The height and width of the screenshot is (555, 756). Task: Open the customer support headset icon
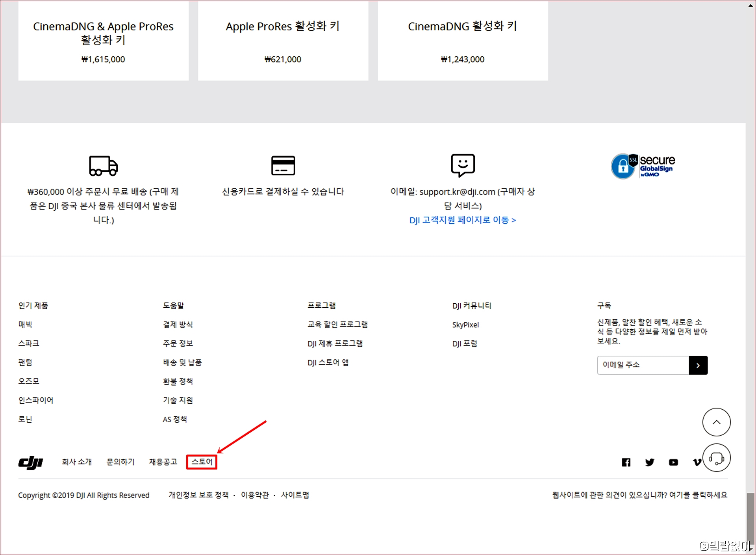(716, 458)
